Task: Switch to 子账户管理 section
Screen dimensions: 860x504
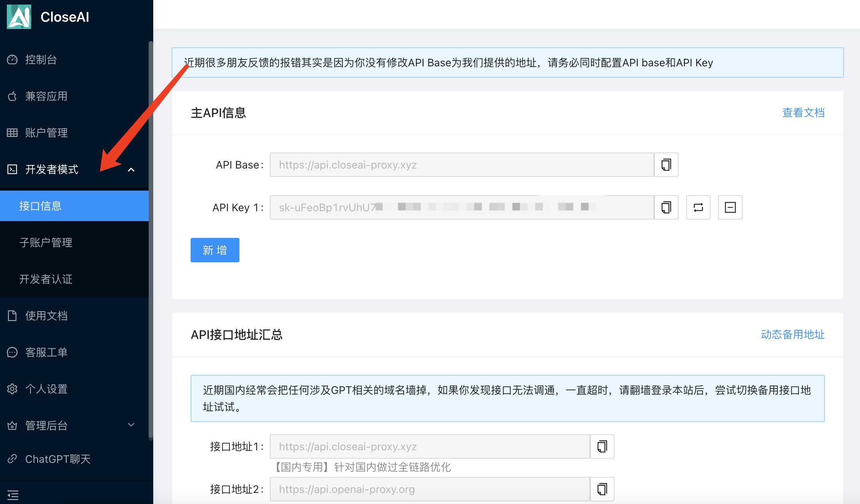Action: [x=46, y=242]
